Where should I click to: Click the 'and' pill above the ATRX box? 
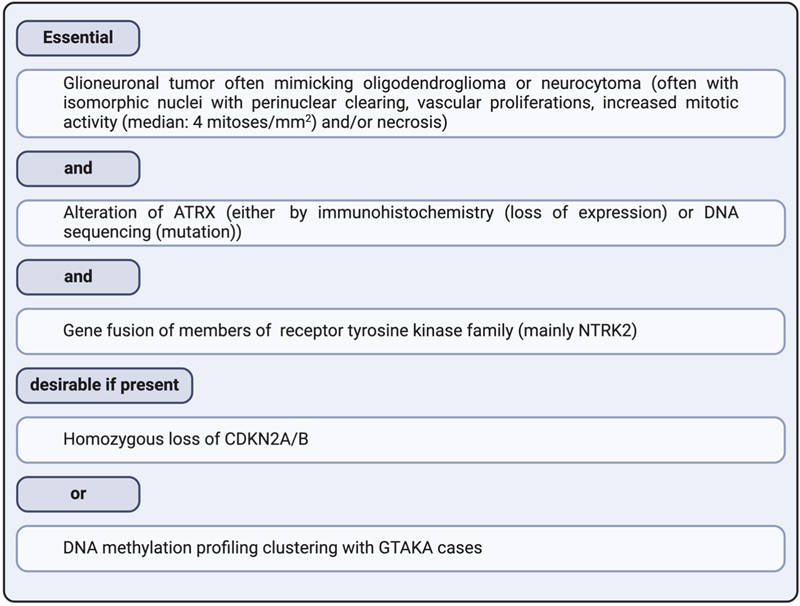tap(77, 168)
